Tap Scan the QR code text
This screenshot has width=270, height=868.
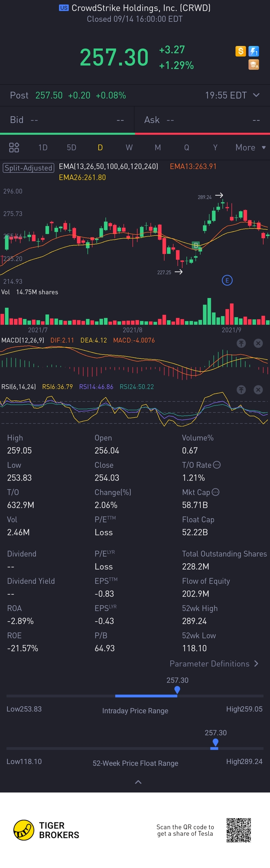pyautogui.click(x=185, y=830)
